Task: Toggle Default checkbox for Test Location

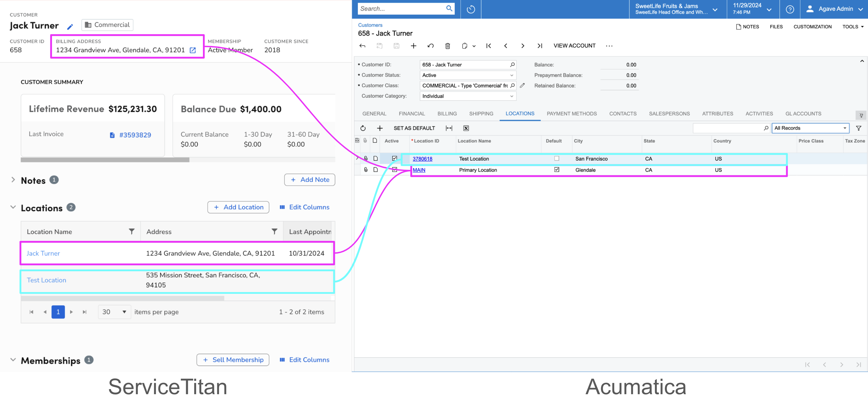Action: pyautogui.click(x=557, y=158)
